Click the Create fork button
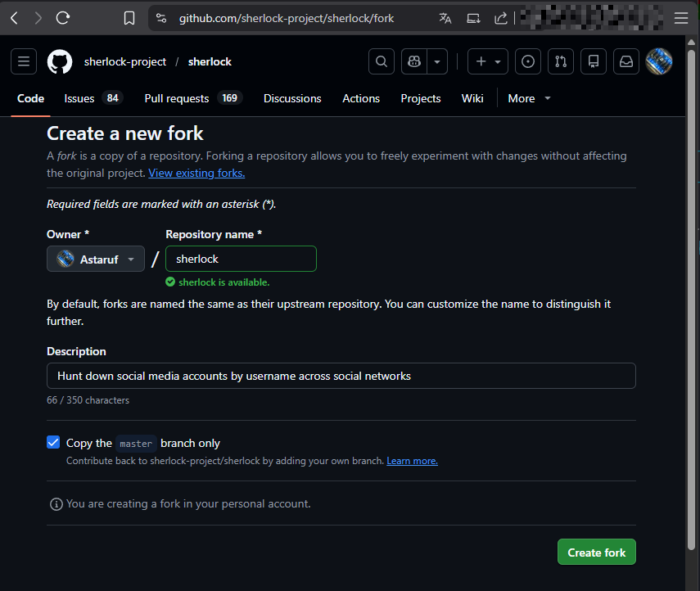 596,553
